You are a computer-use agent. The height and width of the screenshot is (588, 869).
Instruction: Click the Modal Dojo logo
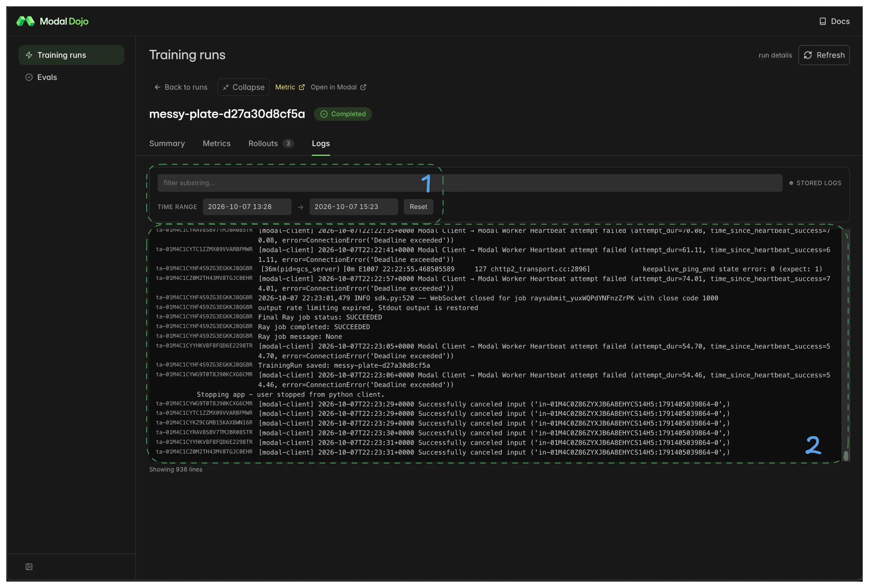pyautogui.click(x=52, y=21)
